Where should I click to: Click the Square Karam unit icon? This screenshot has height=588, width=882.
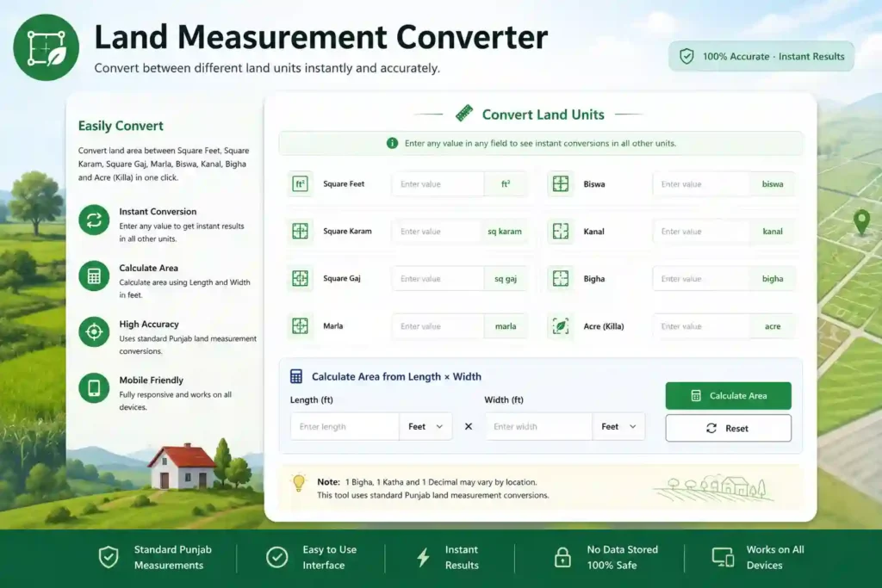click(300, 231)
